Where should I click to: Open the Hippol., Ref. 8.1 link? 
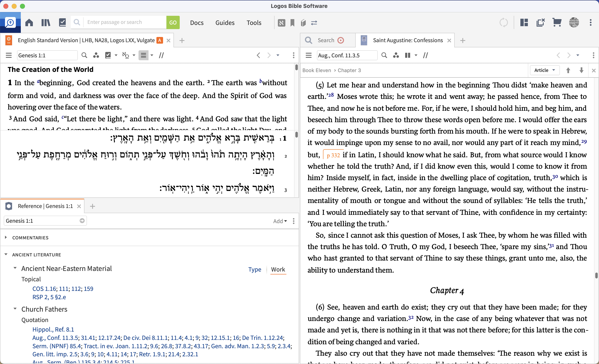click(x=53, y=329)
